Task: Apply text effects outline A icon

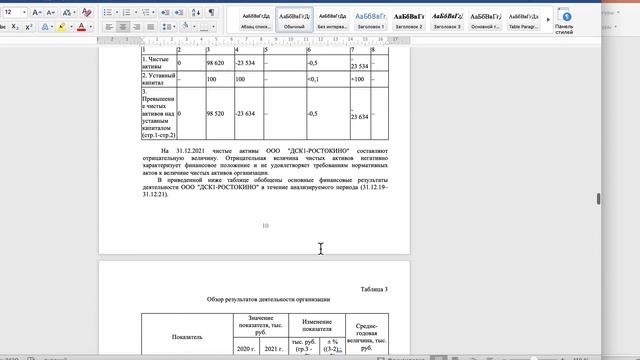Action: 45,27
